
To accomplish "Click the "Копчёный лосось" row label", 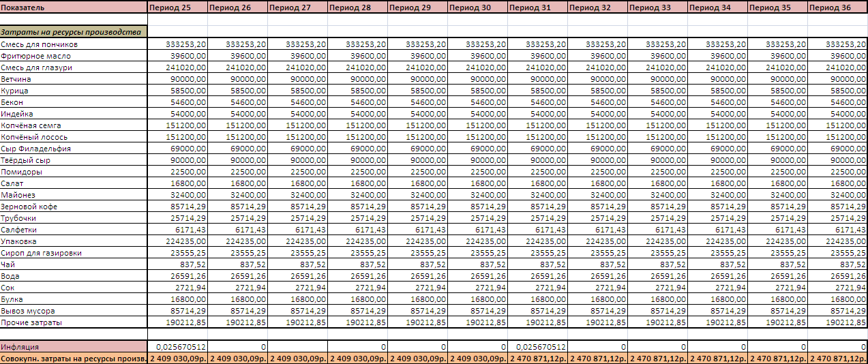I will (74, 137).
